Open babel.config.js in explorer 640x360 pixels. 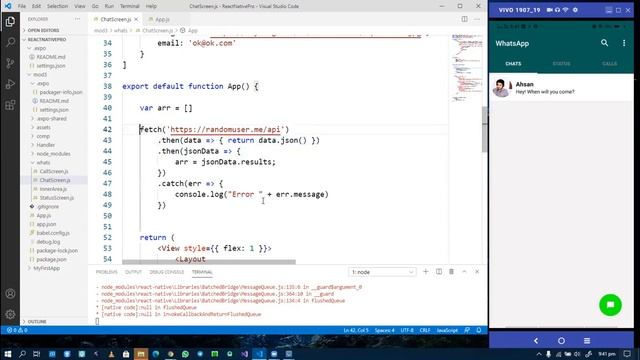(x=53, y=233)
